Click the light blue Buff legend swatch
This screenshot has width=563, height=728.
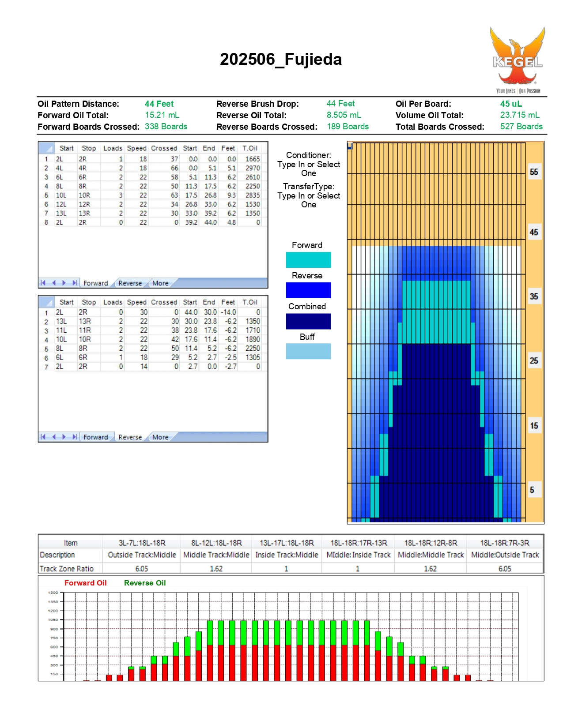pyautogui.click(x=308, y=351)
